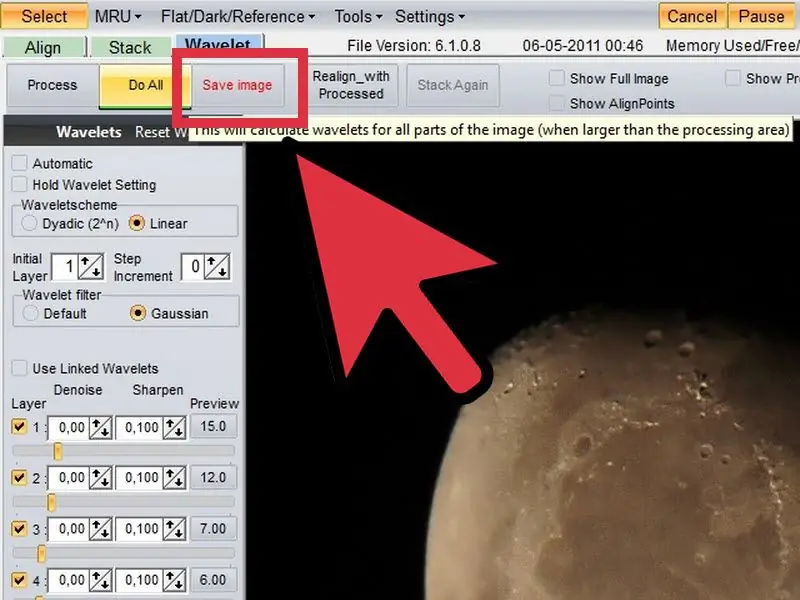Choose the Default wavelet filter

(31, 313)
